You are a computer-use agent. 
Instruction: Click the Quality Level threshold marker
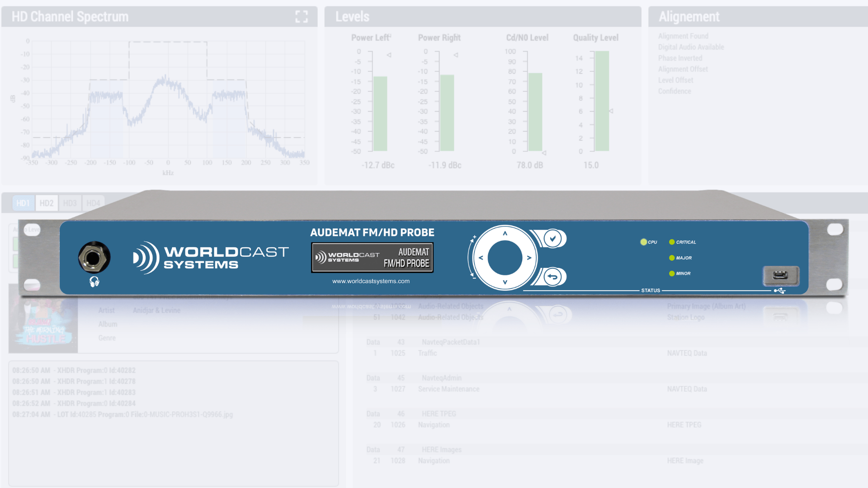tap(611, 111)
